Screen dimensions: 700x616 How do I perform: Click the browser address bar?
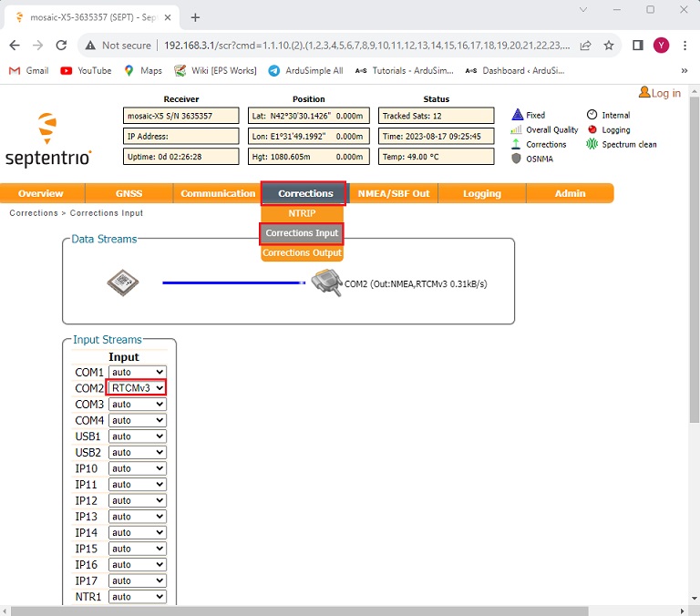point(365,45)
